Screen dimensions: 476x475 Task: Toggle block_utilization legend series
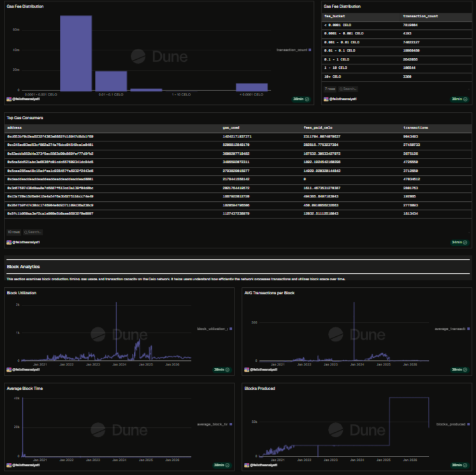tap(214, 329)
